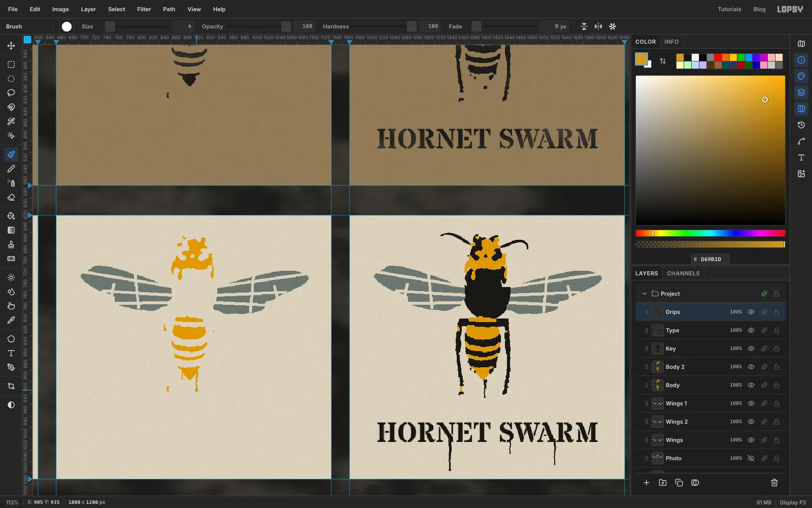Select the Clone Stamp tool
Viewport: 812px width, 508px height.
point(11,244)
